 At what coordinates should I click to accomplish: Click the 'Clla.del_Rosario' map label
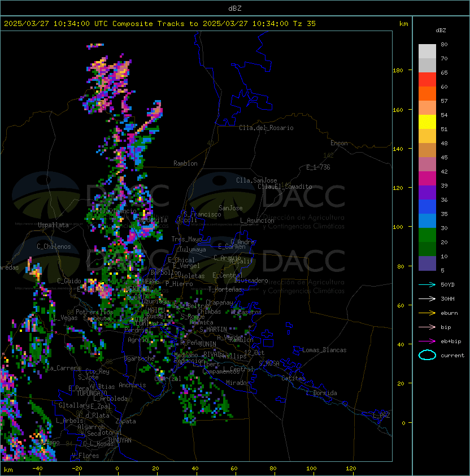[266, 128]
